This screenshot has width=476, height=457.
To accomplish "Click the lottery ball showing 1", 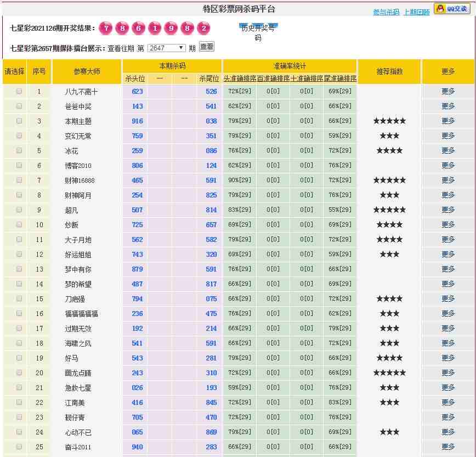I will click(x=155, y=29).
